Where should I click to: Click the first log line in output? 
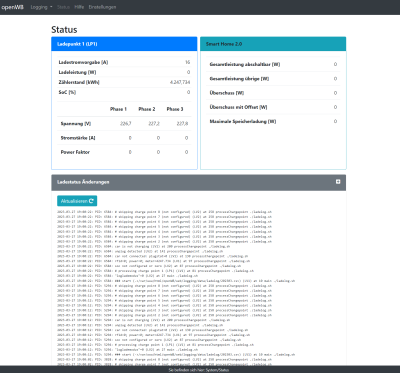click(x=164, y=212)
